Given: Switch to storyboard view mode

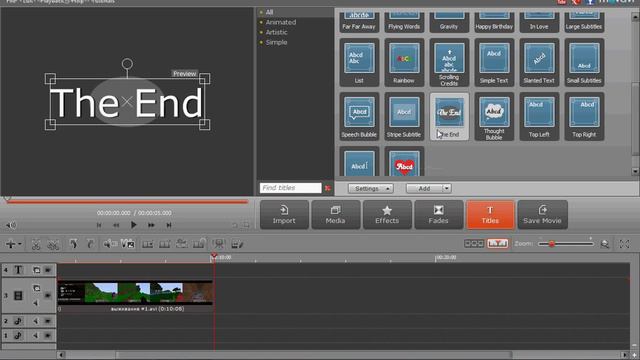Looking at the screenshot, I should 474,244.
